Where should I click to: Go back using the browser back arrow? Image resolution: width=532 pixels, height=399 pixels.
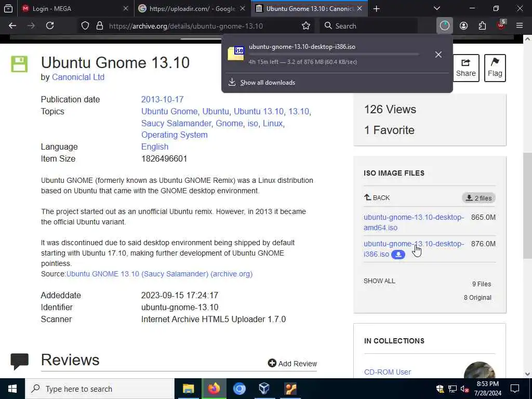pyautogui.click(x=12, y=26)
